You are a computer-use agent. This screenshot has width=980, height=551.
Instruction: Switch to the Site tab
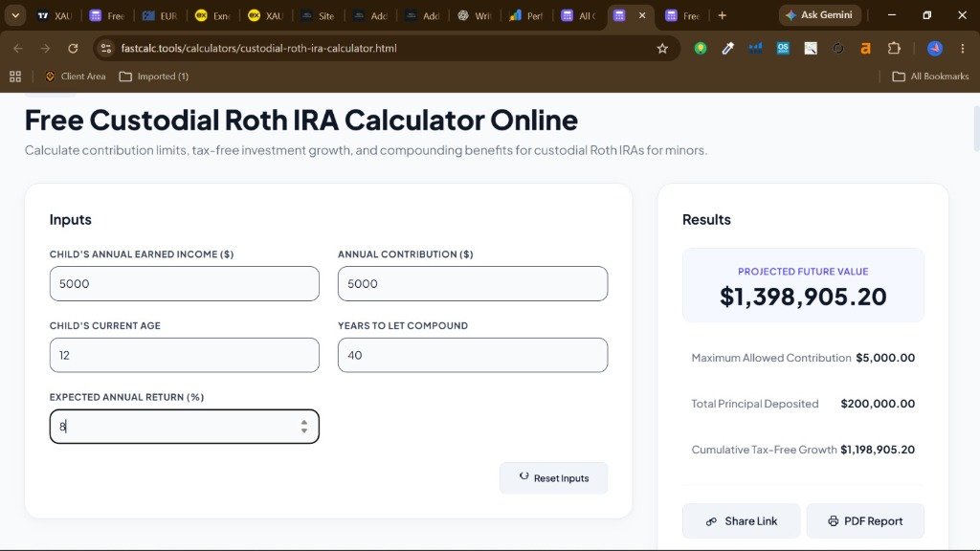click(318, 15)
